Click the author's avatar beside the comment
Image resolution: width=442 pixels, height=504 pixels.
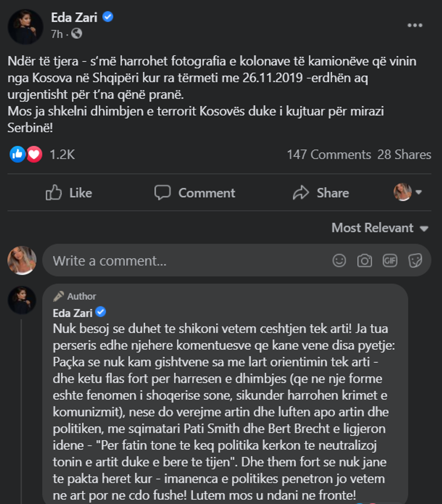point(22,300)
